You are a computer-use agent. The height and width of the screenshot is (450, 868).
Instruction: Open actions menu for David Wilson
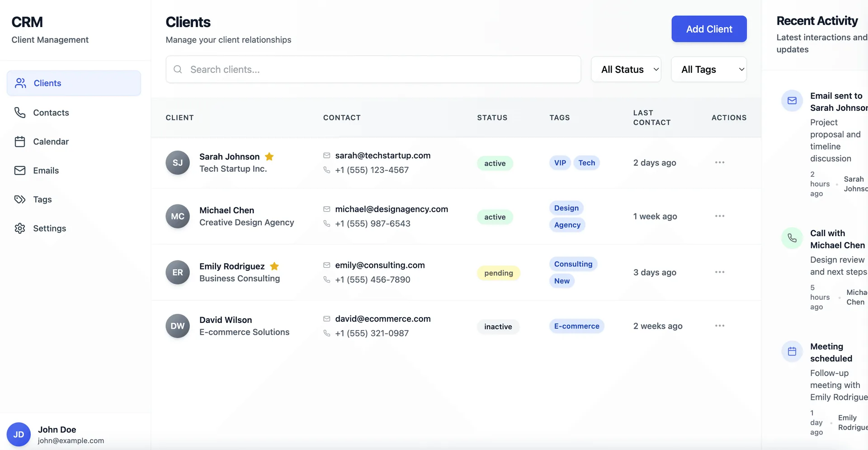pos(720,326)
